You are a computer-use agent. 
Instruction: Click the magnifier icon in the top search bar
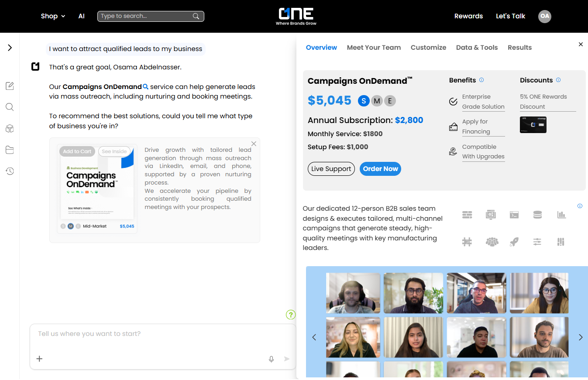[196, 16]
